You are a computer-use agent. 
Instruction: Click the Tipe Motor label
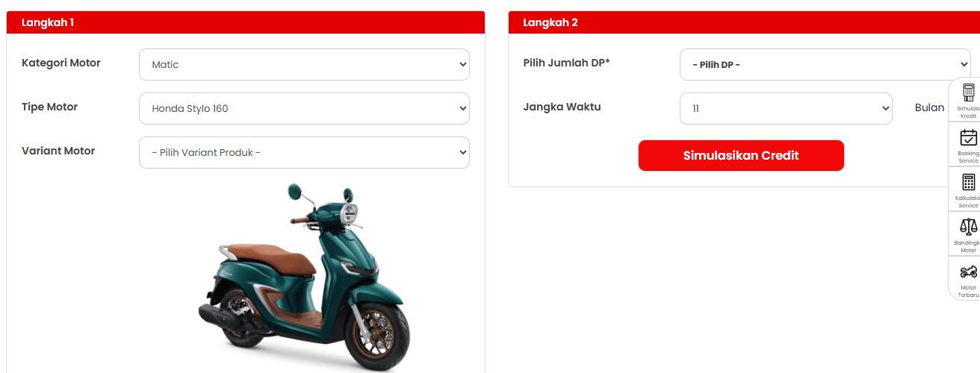coord(50,107)
